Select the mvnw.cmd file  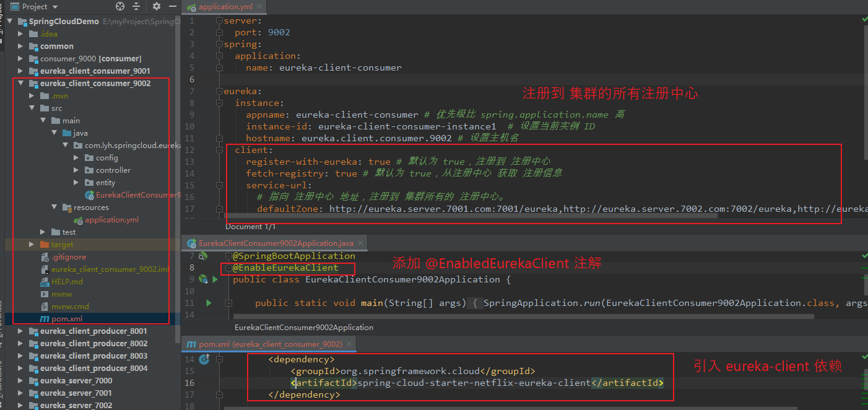(64, 307)
